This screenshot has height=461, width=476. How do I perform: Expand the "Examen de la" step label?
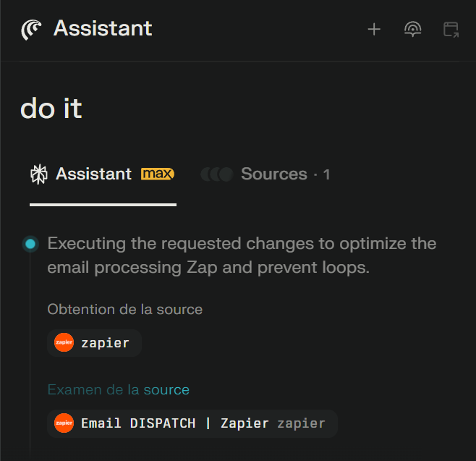(93, 390)
